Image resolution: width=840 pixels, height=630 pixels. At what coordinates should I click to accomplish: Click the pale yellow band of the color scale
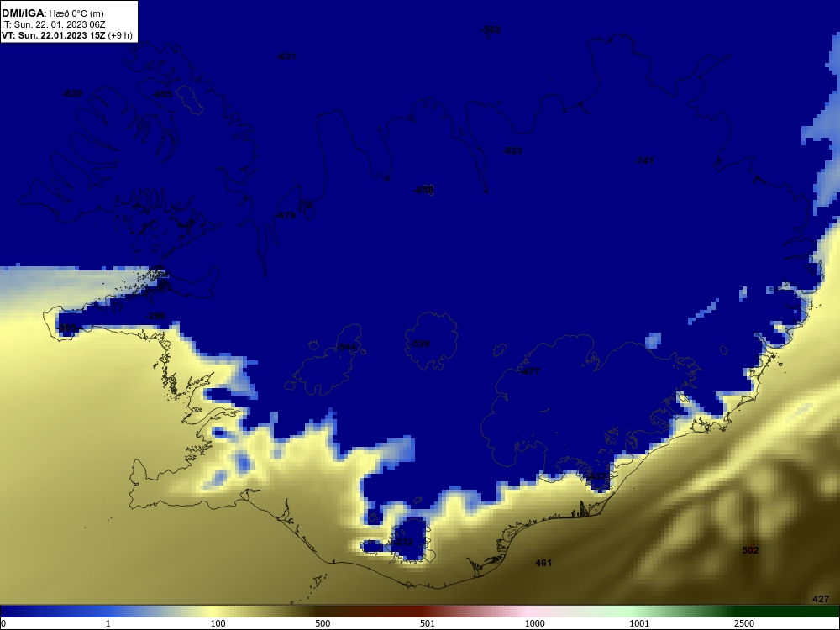point(214,612)
